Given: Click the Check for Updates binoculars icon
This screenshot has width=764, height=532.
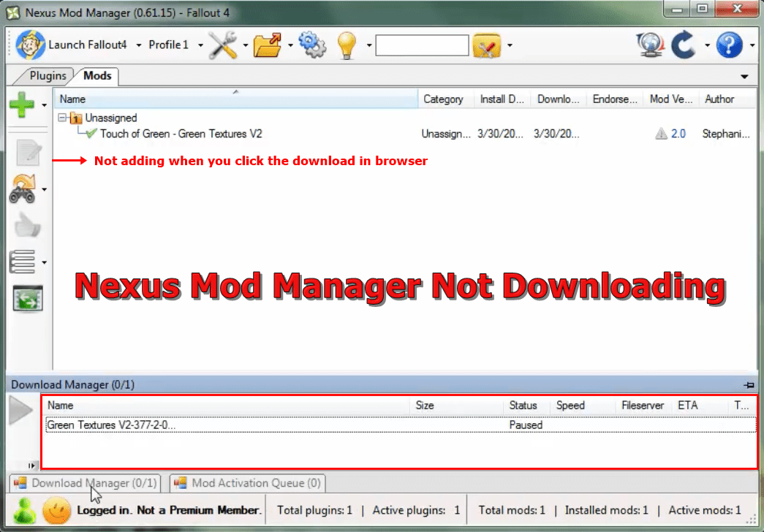Looking at the screenshot, I should coord(23,189).
